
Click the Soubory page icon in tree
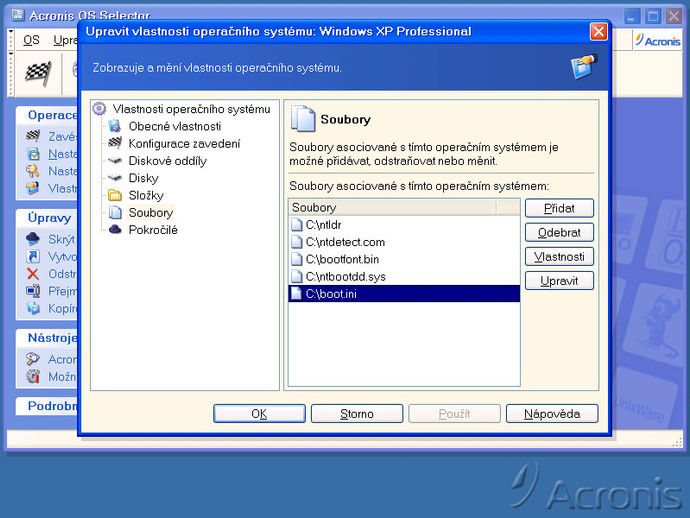[115, 212]
